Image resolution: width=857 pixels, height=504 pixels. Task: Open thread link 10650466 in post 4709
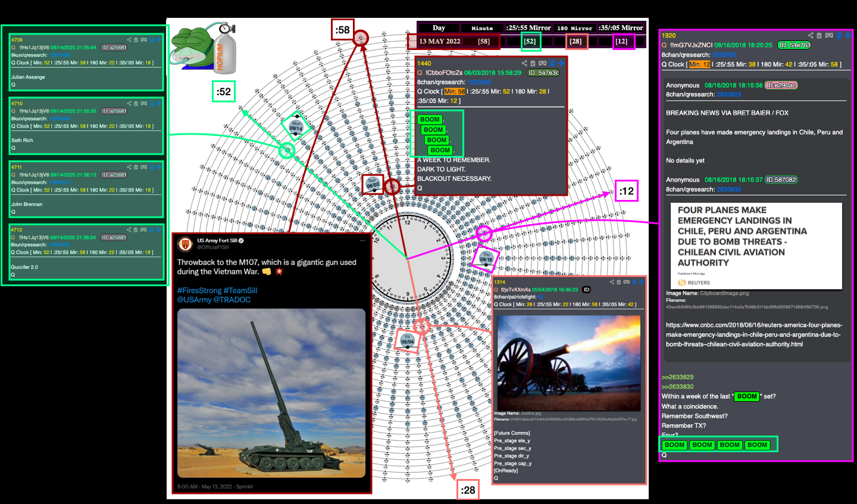[x=60, y=55]
